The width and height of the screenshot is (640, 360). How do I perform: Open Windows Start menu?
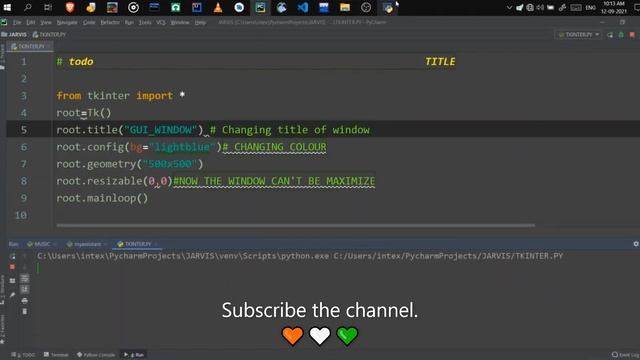coord(7,7)
